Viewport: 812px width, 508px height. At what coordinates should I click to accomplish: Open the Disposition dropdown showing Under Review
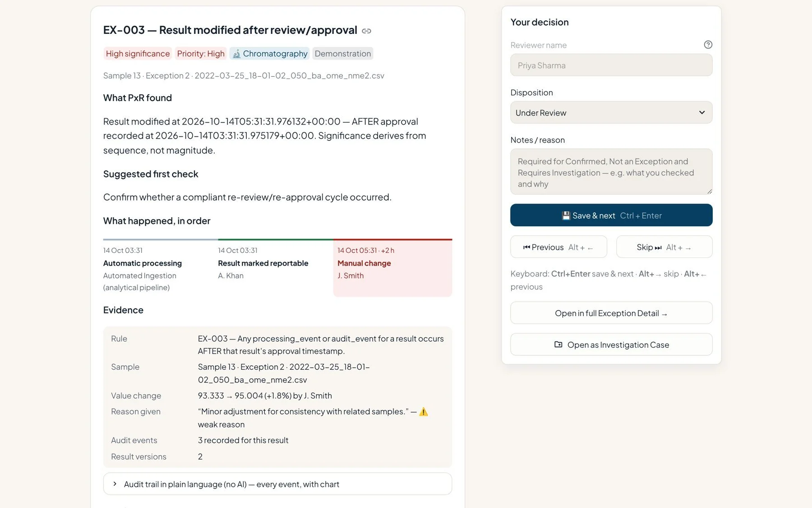[x=611, y=112]
